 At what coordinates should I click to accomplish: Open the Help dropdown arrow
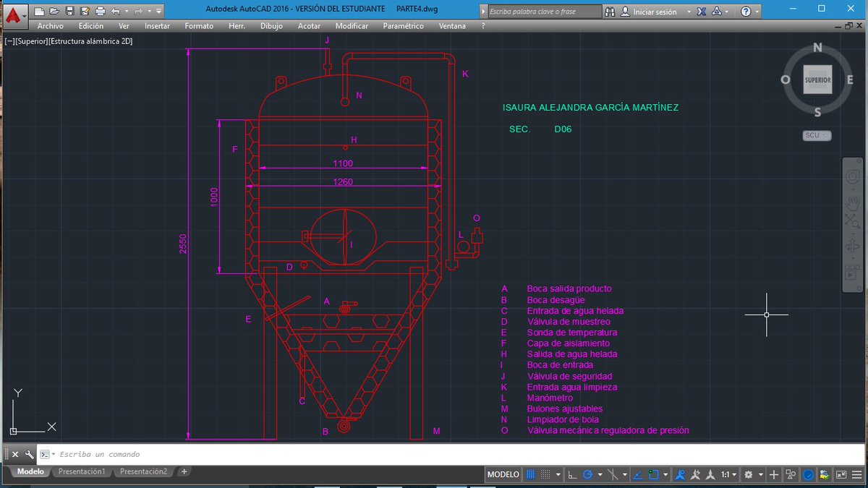[x=757, y=12]
